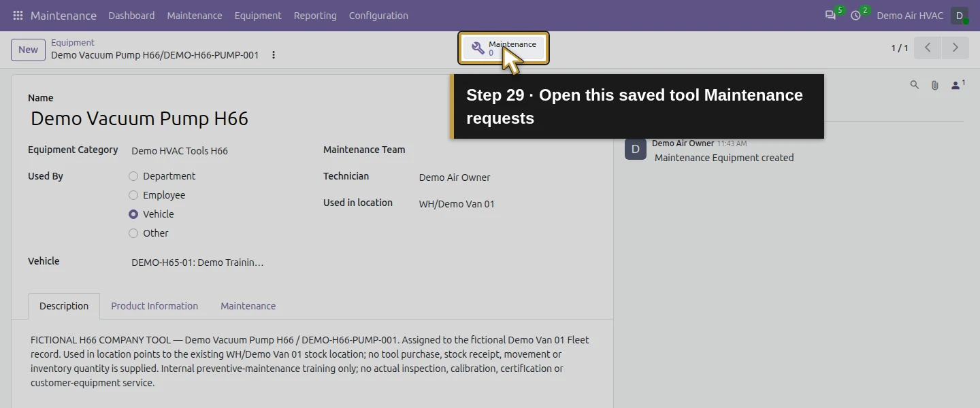Attach files with the paperclip icon
Screen dimensions: 980x408
[x=935, y=85]
